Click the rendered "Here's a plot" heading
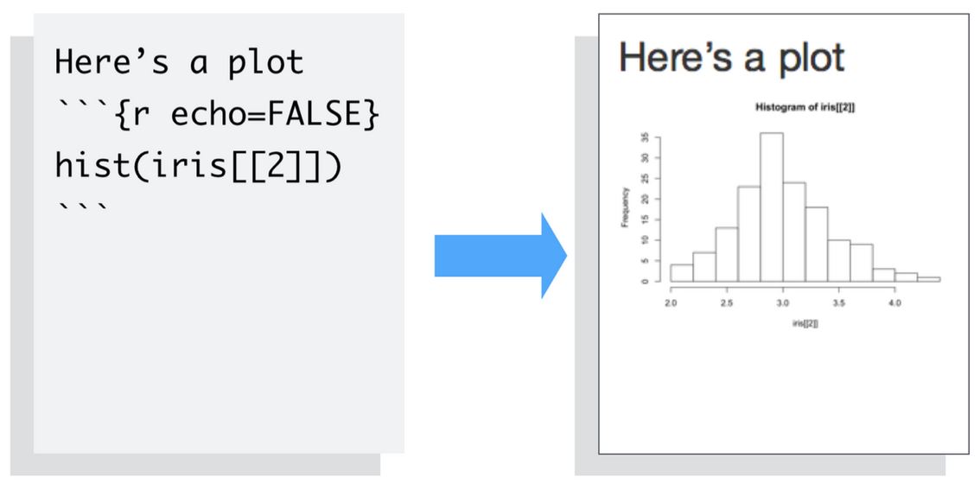Image resolution: width=980 pixels, height=490 pixels. pyautogui.click(x=731, y=59)
